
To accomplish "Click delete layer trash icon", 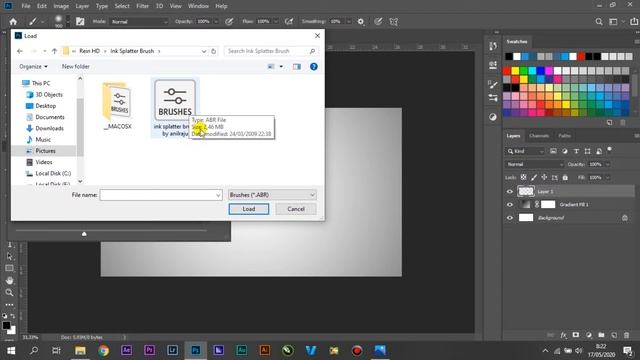I will pos(627,335).
